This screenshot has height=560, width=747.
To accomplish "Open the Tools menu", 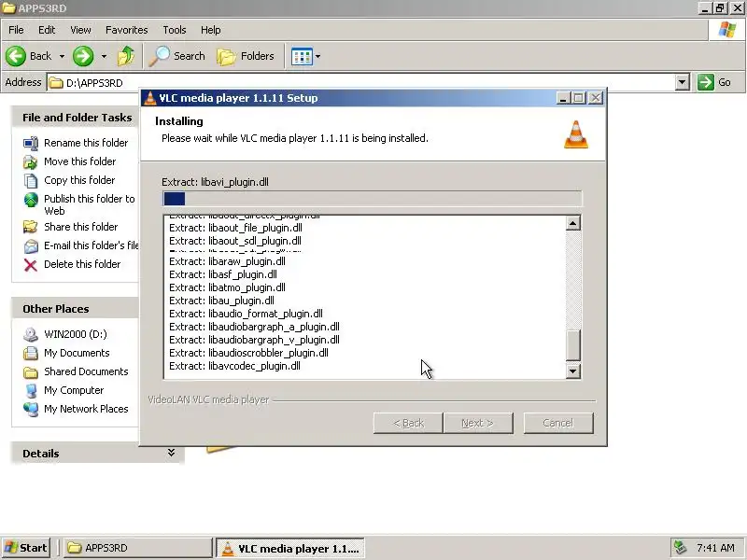I will [x=175, y=30].
